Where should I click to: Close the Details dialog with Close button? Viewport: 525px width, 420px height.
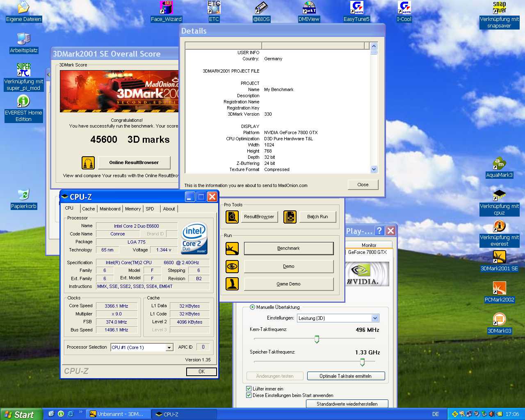[363, 185]
